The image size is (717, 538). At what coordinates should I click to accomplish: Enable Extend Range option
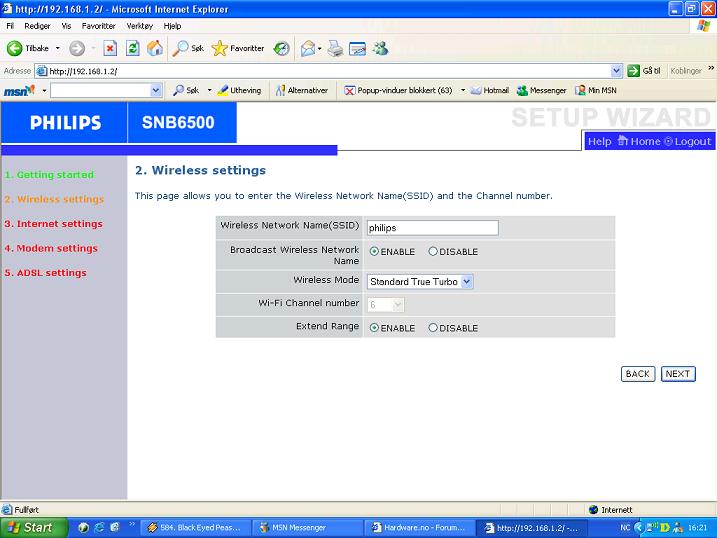click(x=374, y=328)
